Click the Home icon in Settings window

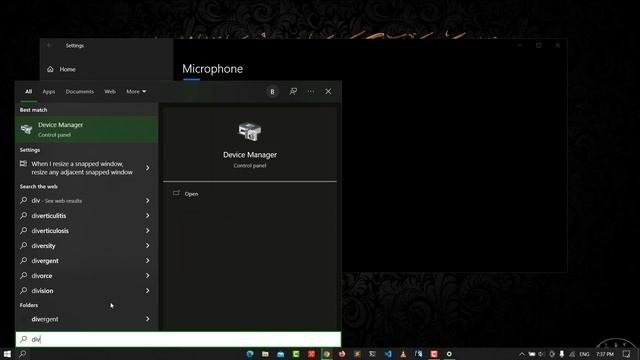click(x=50, y=69)
